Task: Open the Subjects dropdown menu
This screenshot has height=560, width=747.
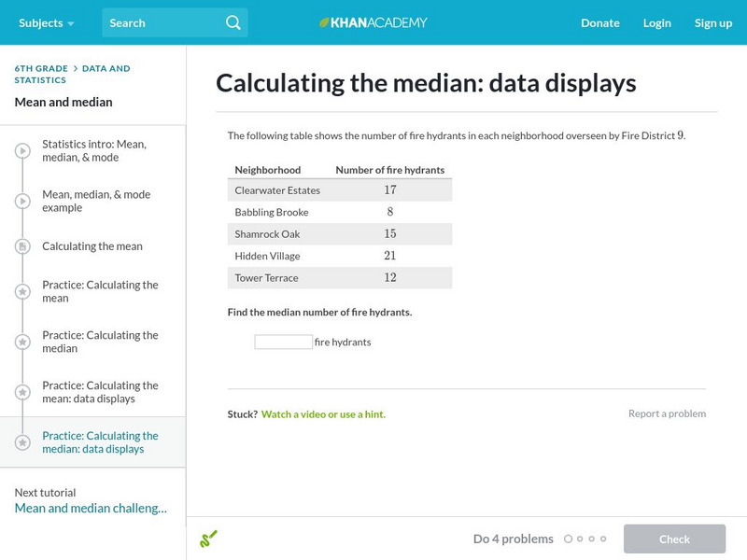Action: click(47, 22)
